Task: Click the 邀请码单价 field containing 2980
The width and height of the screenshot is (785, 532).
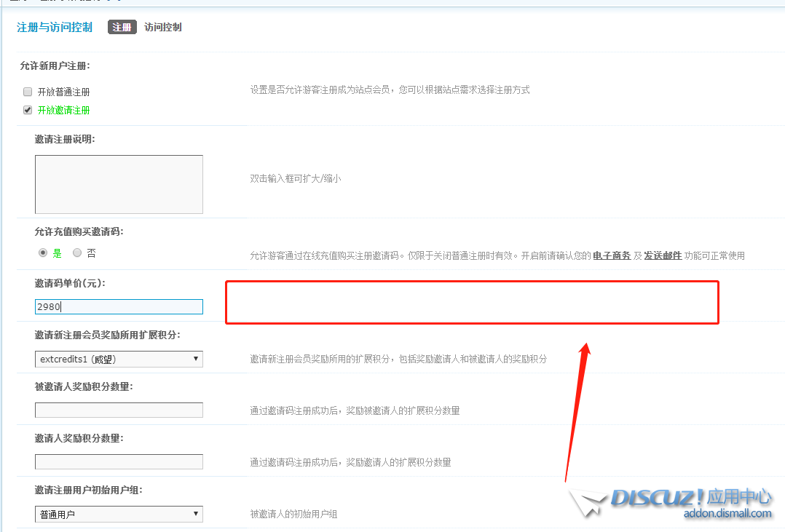Action: [119, 307]
